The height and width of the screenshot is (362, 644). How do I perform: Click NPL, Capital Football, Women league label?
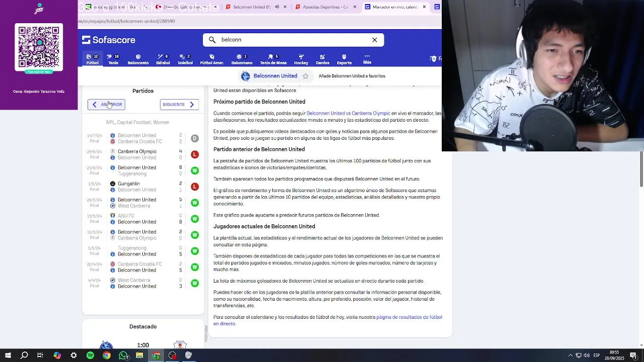point(138,122)
